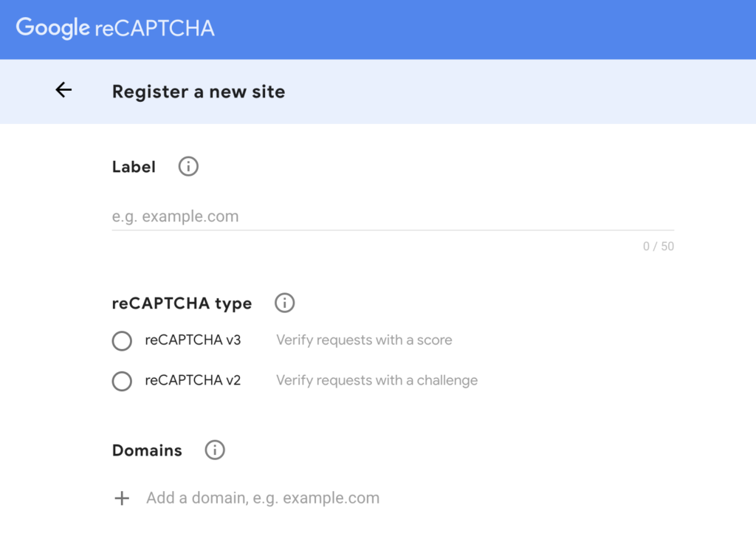Open the Label field info tooltip
The height and width of the screenshot is (536, 756).
click(188, 166)
